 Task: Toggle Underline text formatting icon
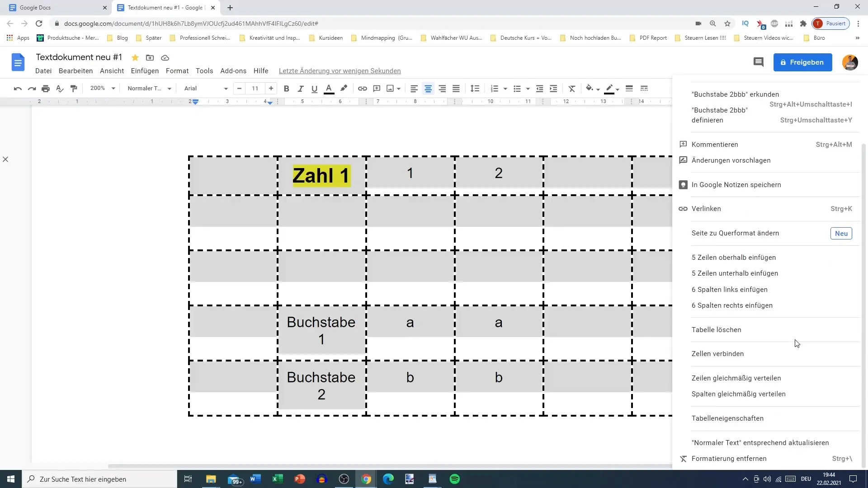click(314, 88)
